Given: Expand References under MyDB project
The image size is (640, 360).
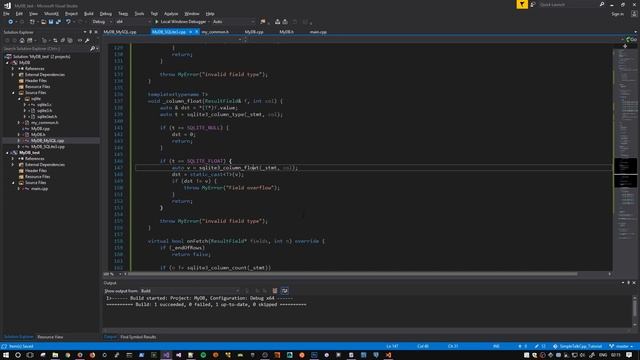Looking at the screenshot, I should [13, 69].
